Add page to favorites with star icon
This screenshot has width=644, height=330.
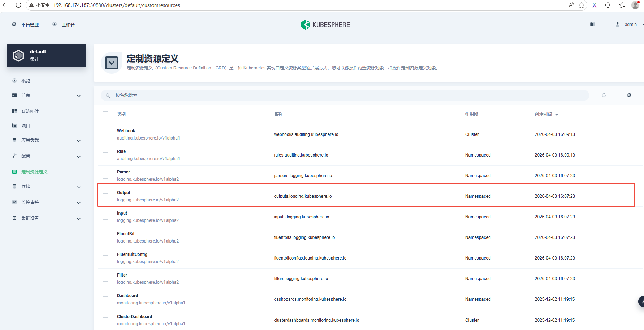pyautogui.click(x=582, y=5)
